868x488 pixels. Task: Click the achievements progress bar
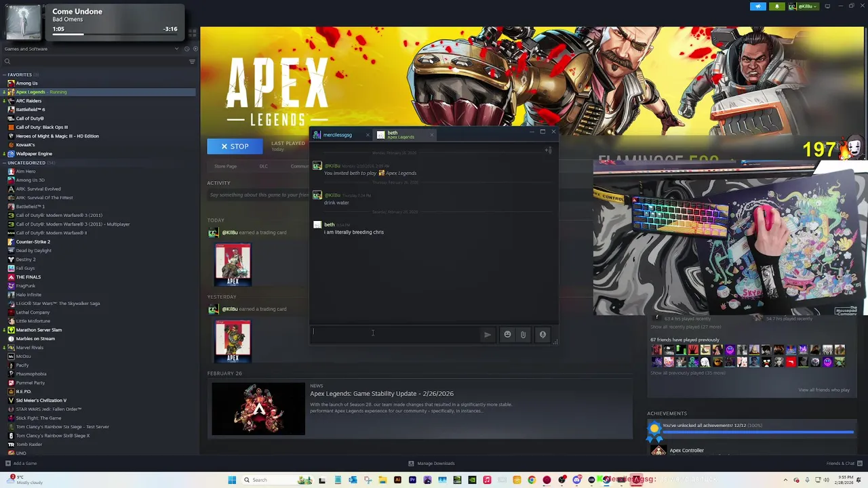point(758,431)
